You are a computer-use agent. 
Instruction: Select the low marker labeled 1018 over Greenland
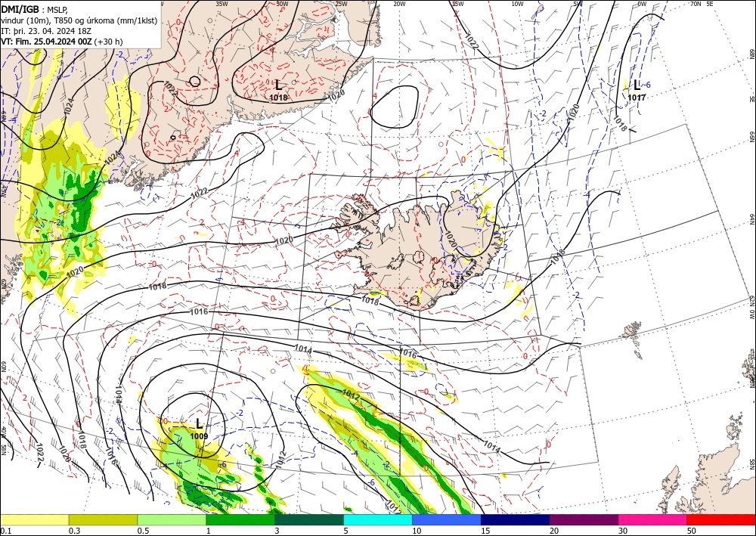click(x=279, y=90)
